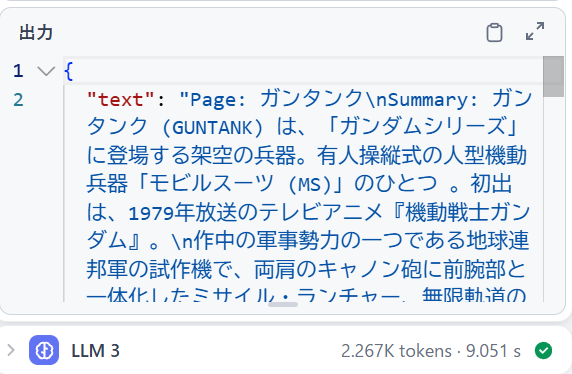This screenshot has width=572, height=374.
Task: Select line number 1 in the gutter
Action: (x=18, y=71)
